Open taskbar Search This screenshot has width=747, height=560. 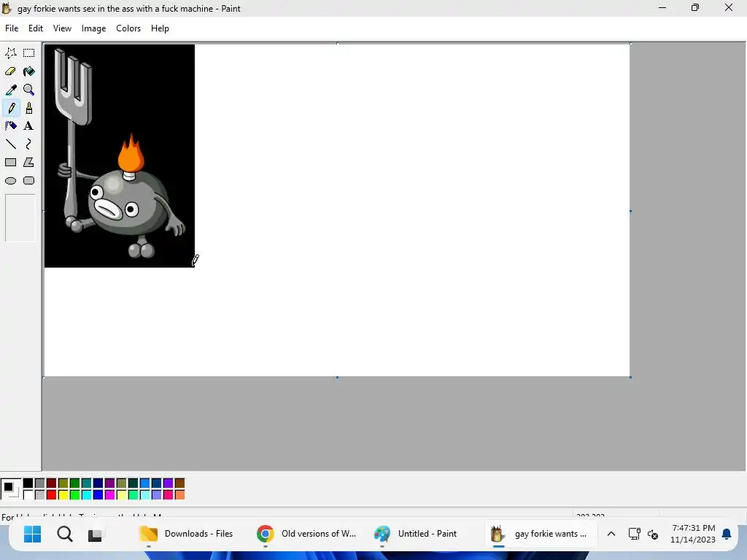click(x=65, y=534)
